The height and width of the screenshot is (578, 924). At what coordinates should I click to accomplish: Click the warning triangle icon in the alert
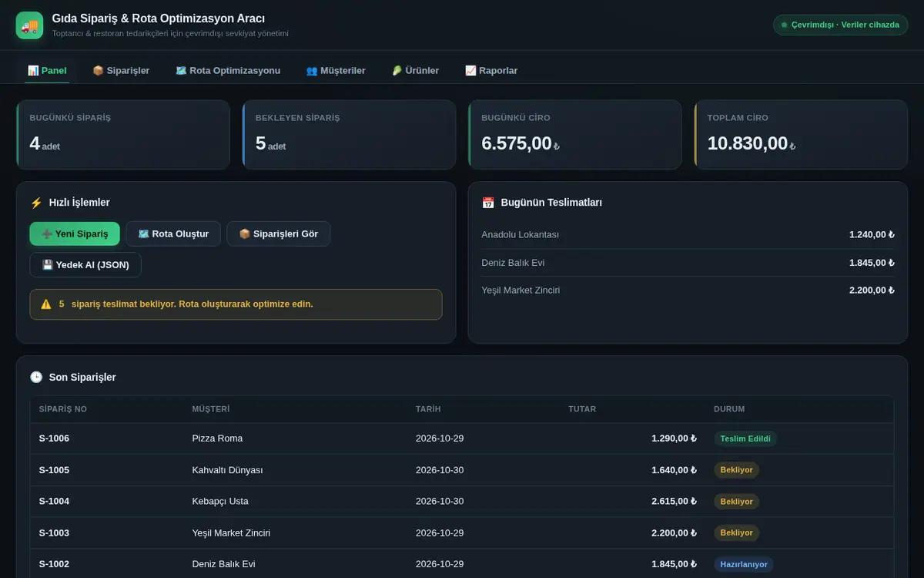tap(46, 304)
